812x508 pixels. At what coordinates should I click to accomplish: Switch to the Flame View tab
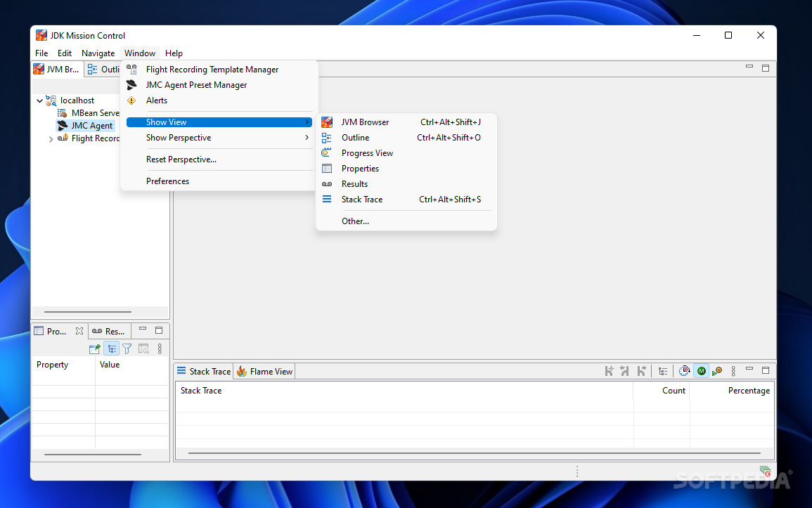click(265, 372)
